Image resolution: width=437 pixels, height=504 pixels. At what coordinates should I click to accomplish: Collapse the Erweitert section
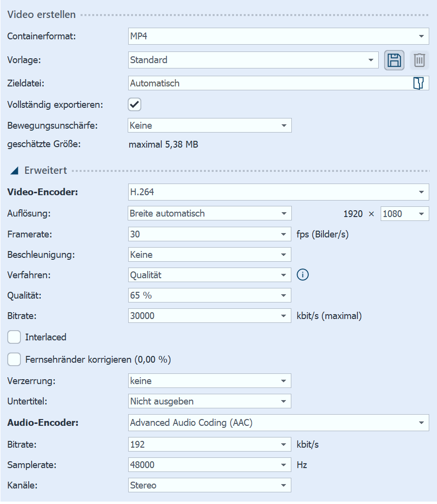click(15, 170)
